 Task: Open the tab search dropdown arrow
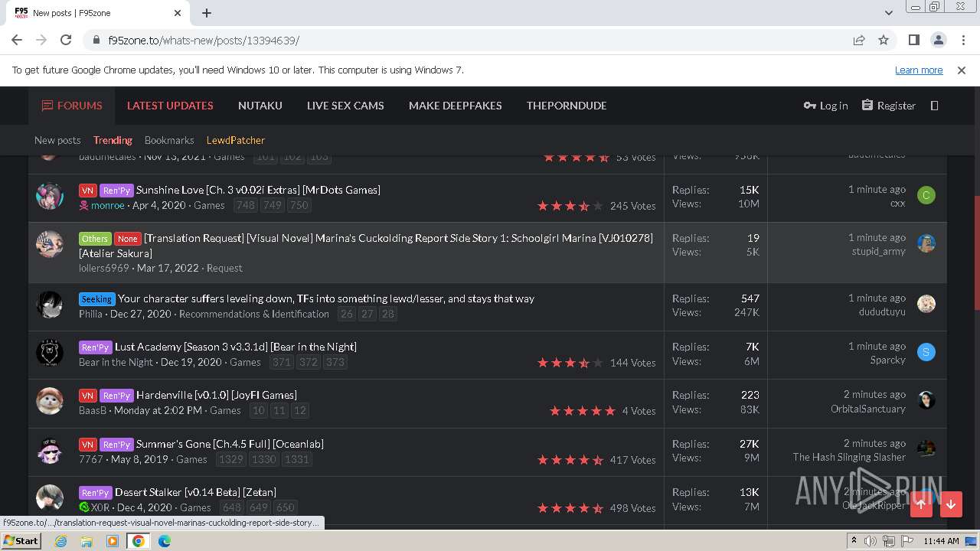tap(888, 13)
